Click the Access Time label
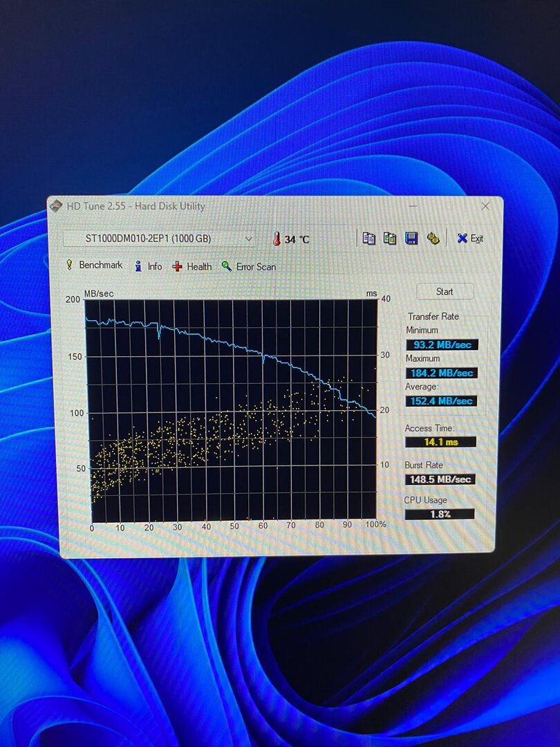 (429, 428)
